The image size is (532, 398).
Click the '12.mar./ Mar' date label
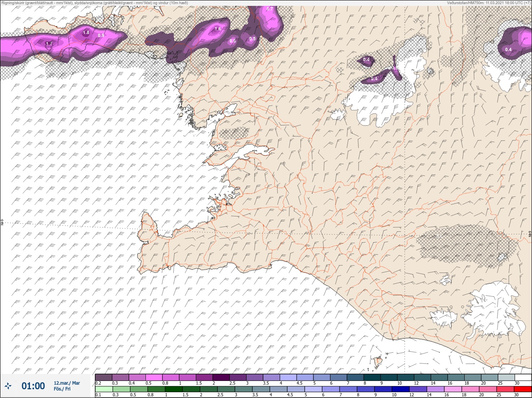pos(66,383)
